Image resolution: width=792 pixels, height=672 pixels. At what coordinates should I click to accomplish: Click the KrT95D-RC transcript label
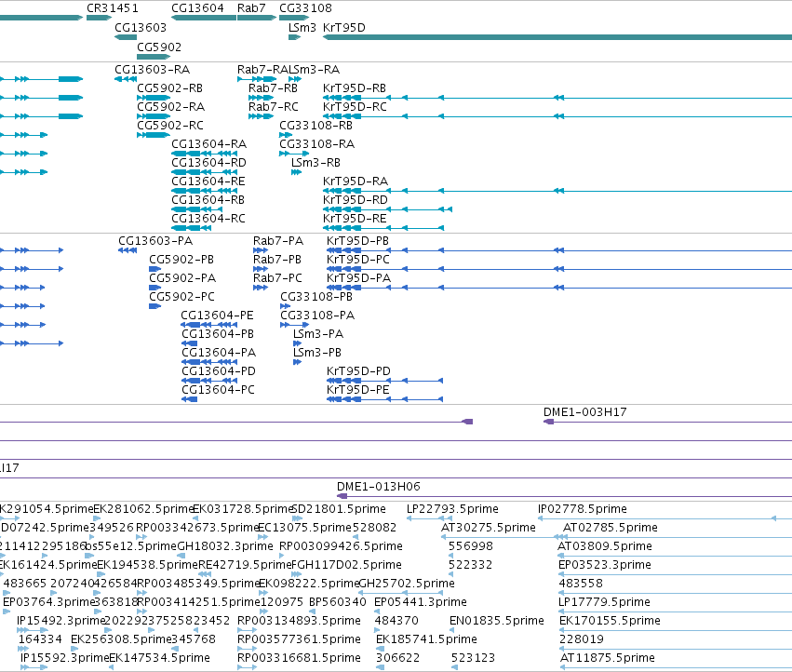click(355, 107)
